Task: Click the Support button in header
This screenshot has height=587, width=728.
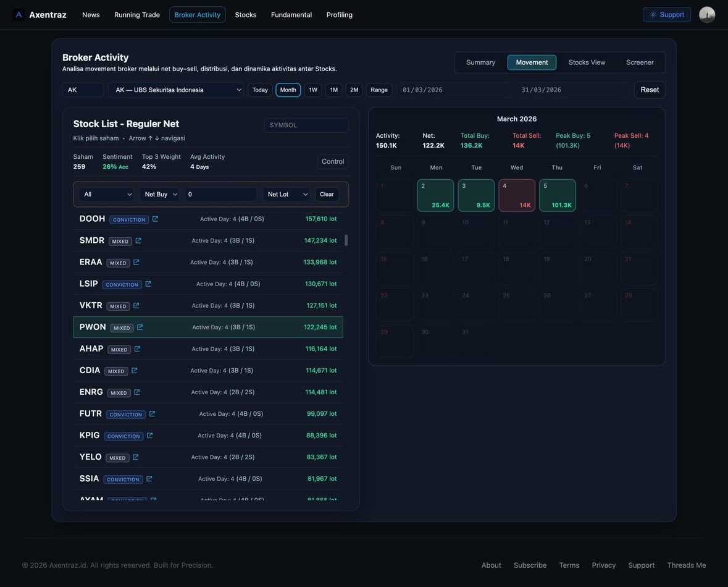Action: (667, 15)
